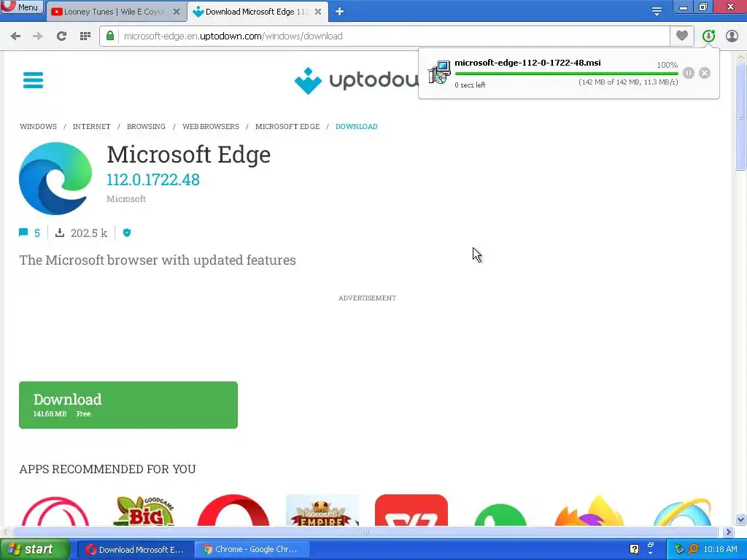Go to MICROSOFT EDGE breadcrumb
This screenshot has height=560, width=747.
pyautogui.click(x=287, y=127)
